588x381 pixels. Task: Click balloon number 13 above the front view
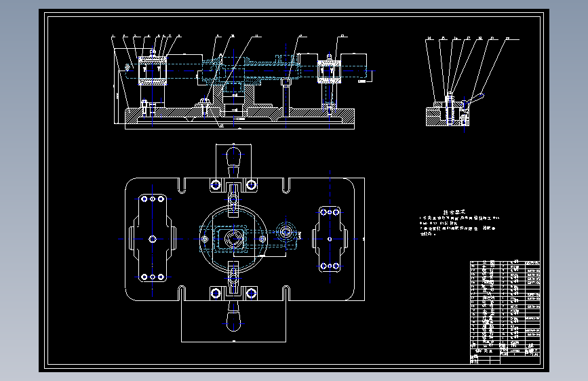point(342,36)
